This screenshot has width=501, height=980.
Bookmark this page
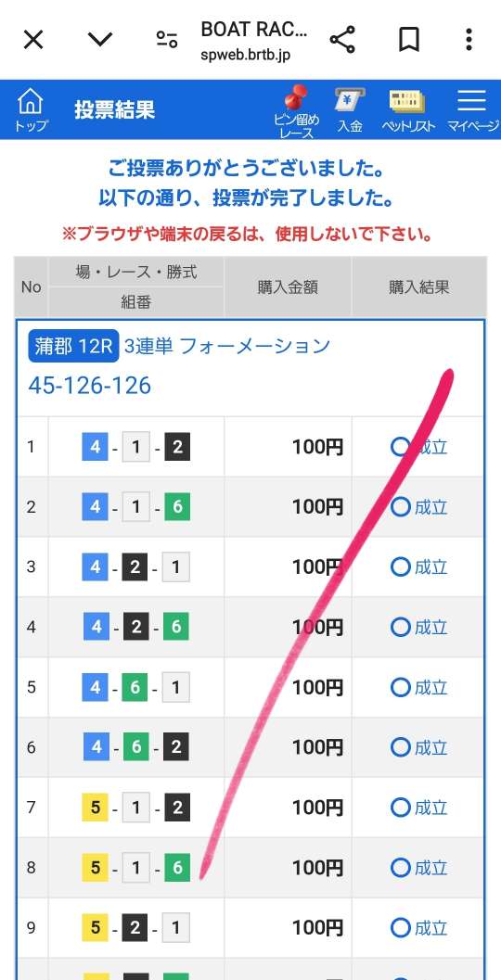pyautogui.click(x=408, y=40)
